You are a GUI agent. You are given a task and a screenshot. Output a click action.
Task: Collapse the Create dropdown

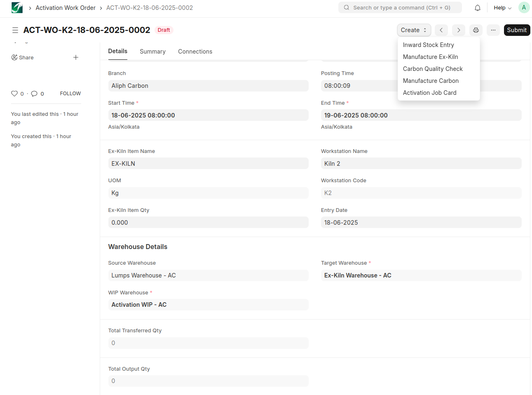(x=414, y=30)
